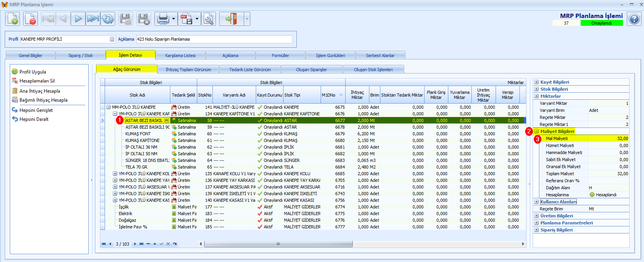Viewport: 644px width, 262px height.
Task: Open exit door dropdown arrow
Action: click(247, 19)
